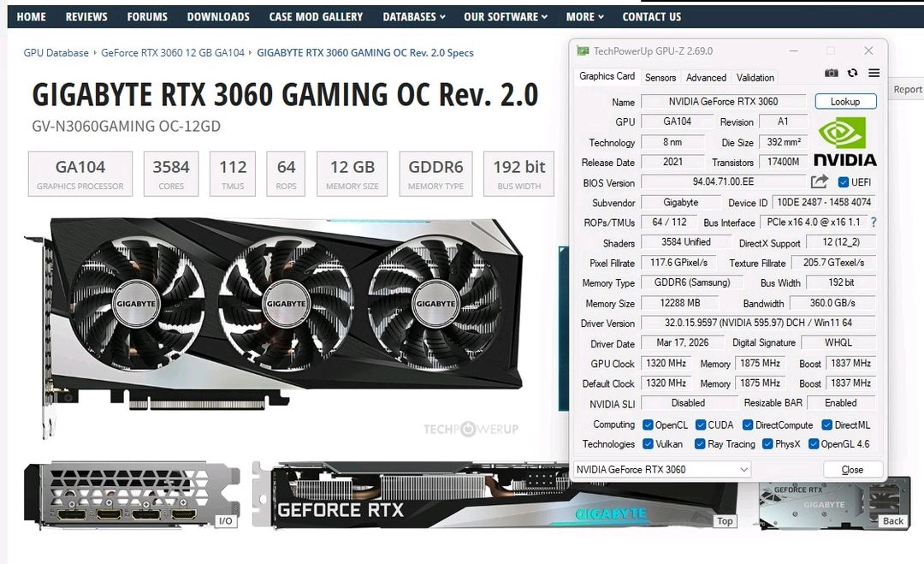Click the Digital Signature value WHQL
Image resolution: width=924 pixels, height=564 pixels.
pos(838,342)
